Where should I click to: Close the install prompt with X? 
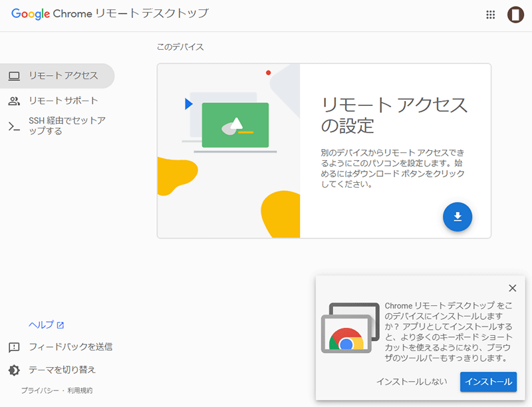[x=512, y=288]
